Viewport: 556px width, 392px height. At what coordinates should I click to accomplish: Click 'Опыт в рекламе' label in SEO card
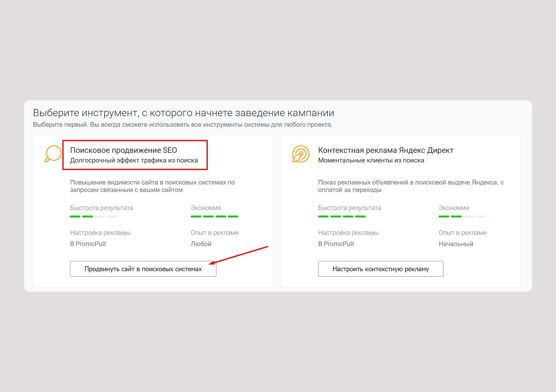pos(215,233)
